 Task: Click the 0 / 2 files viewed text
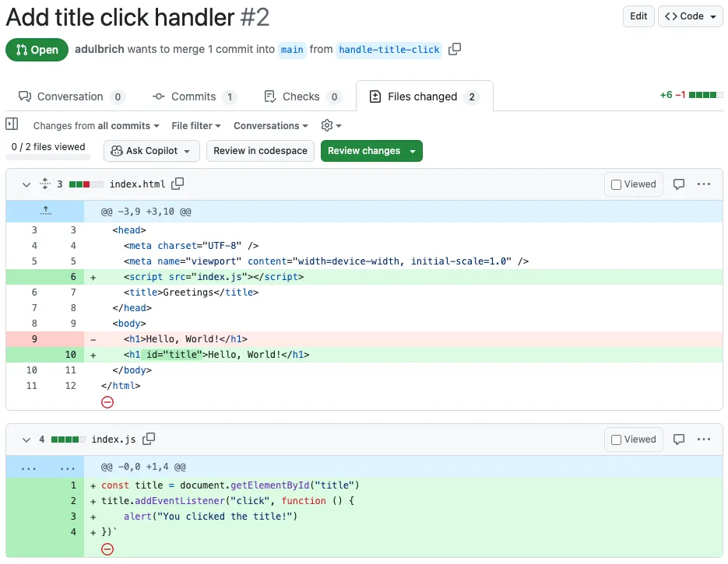(x=48, y=146)
